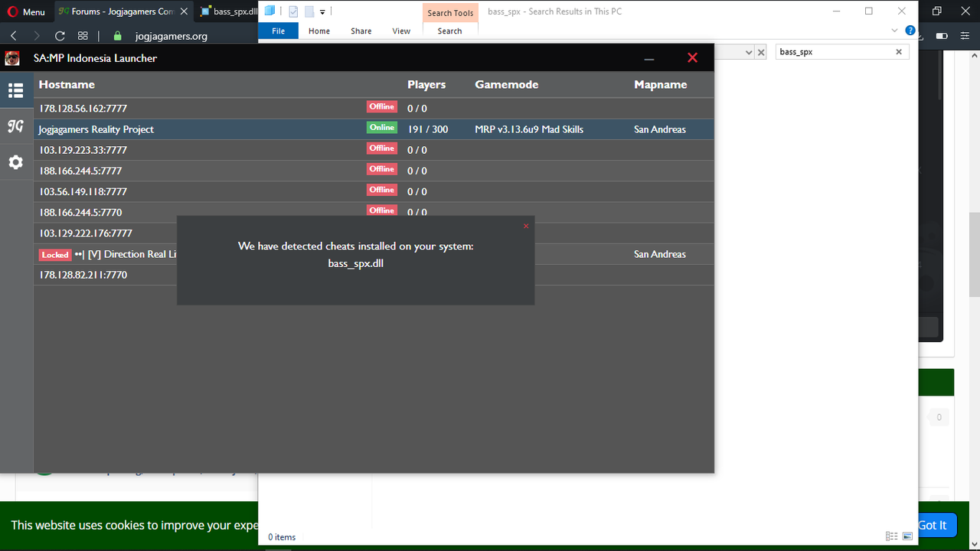Click Online badge of Jogjagamers Reality Project
The image size is (980, 551).
(382, 128)
